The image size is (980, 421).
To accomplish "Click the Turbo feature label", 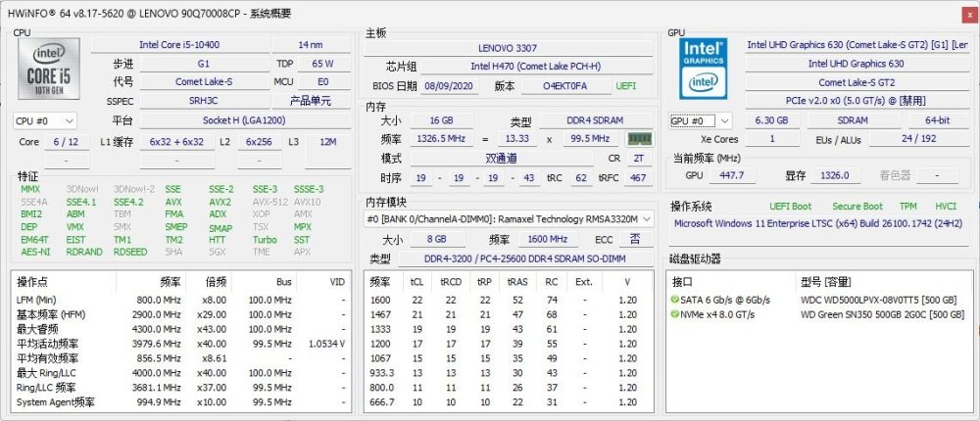I will point(265,240).
